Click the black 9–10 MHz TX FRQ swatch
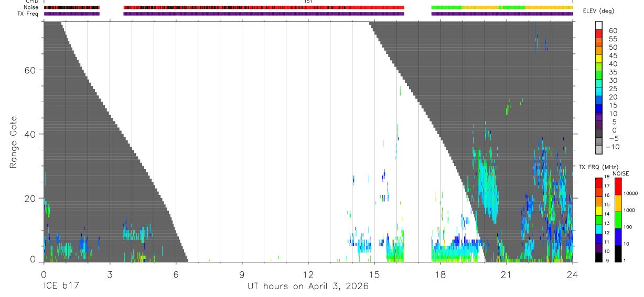The image size is (644, 297). (x=599, y=257)
